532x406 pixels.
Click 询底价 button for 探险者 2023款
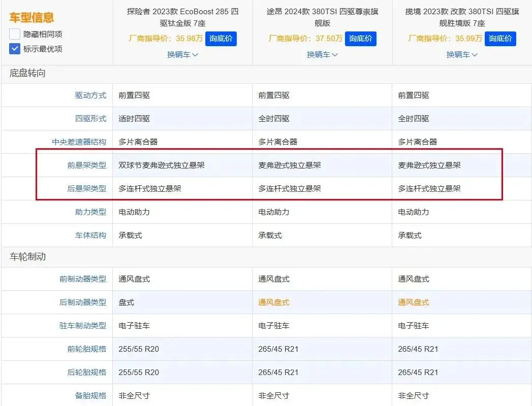(221, 39)
